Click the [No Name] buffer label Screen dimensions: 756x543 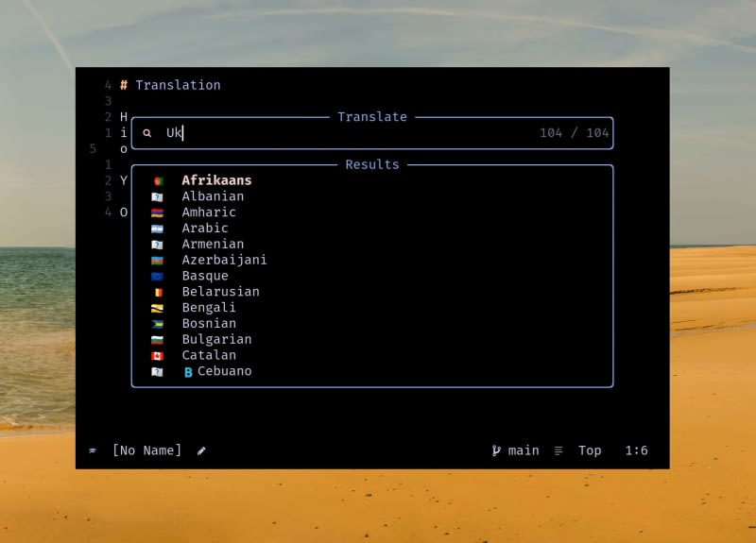pos(146,450)
